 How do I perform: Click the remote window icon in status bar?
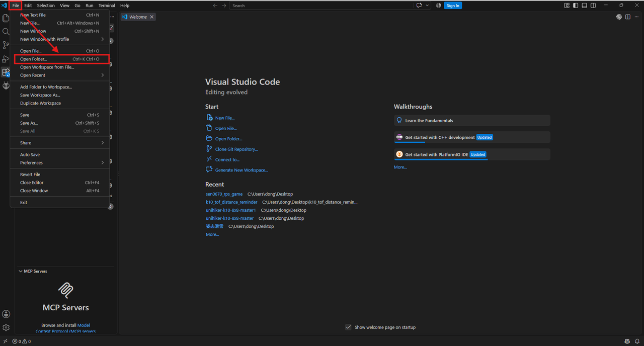point(5,341)
